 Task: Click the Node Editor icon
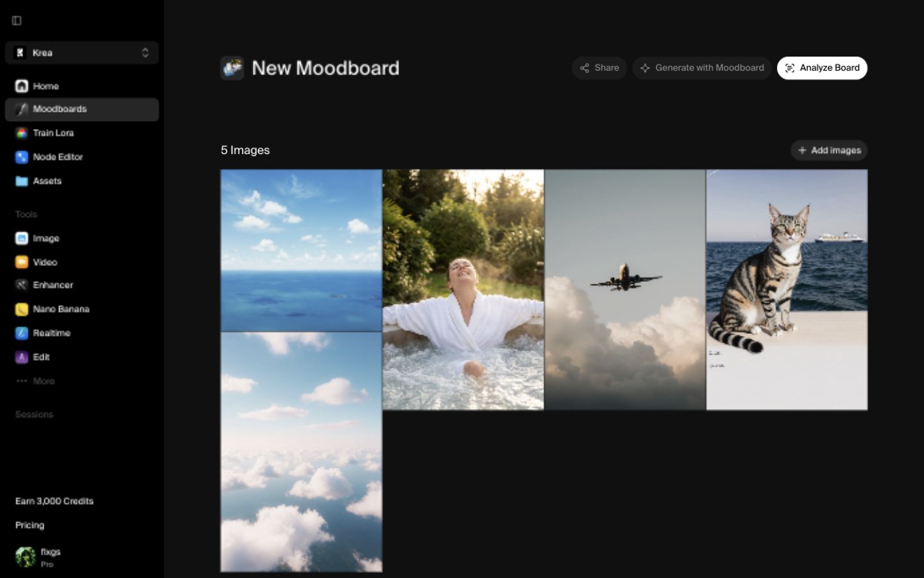click(x=21, y=157)
